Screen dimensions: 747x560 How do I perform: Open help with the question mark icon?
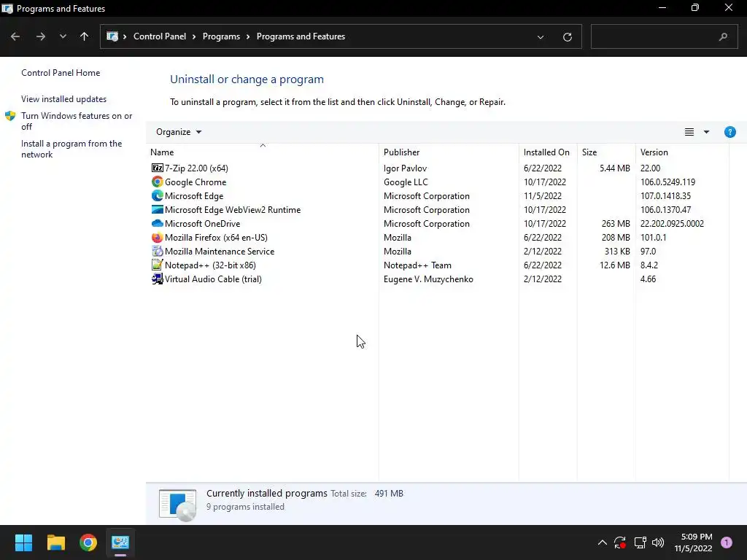pyautogui.click(x=729, y=132)
